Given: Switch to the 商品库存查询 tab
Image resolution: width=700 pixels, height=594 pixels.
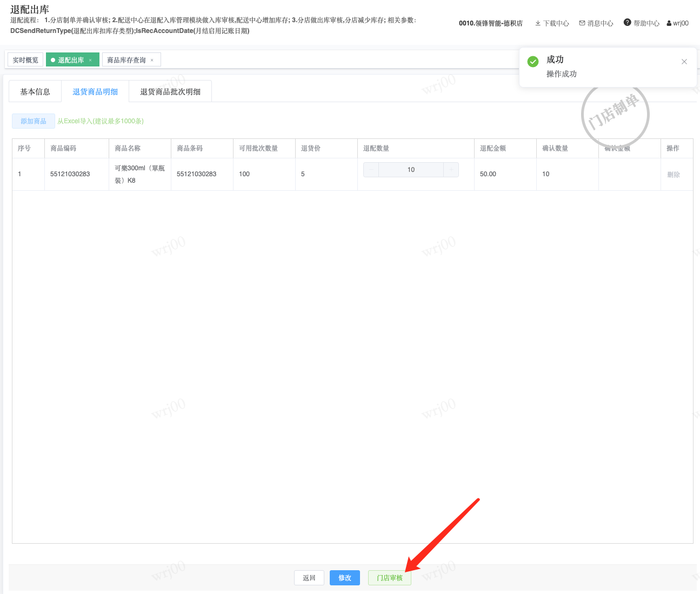Looking at the screenshot, I should pos(126,60).
